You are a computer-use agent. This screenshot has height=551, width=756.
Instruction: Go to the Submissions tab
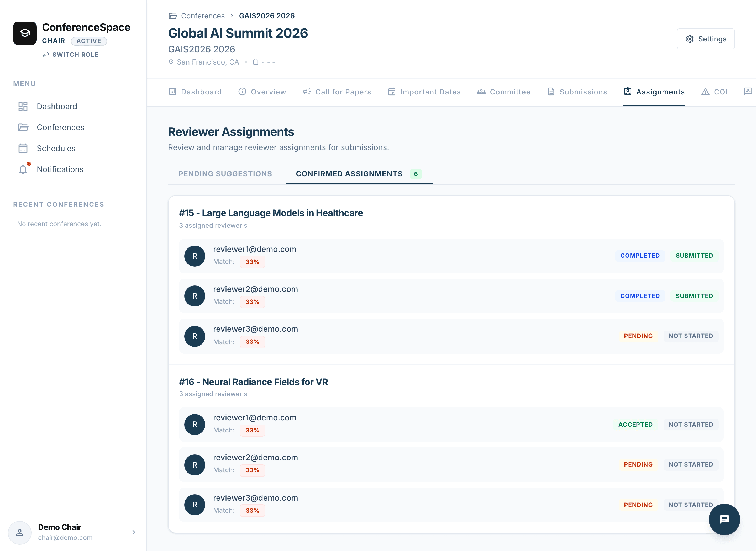pos(577,92)
